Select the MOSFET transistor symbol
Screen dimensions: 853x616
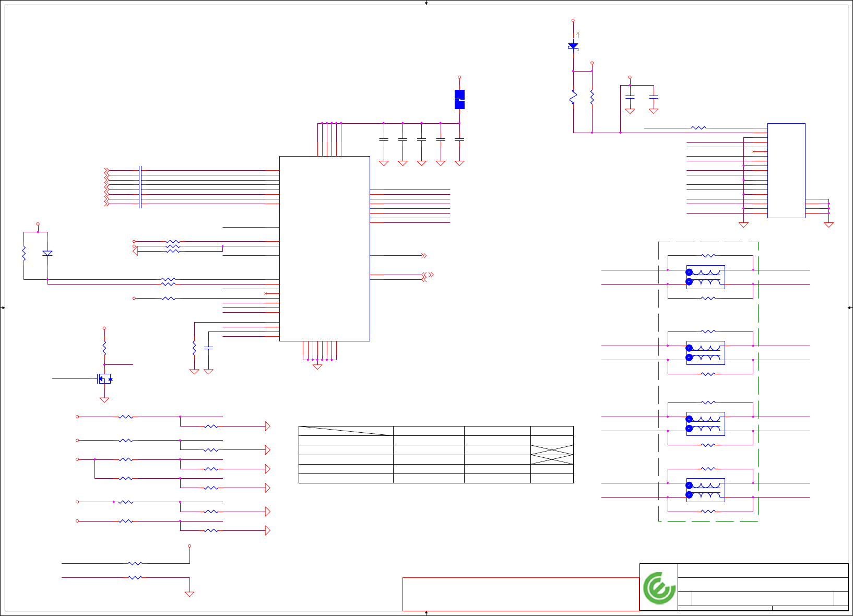coord(104,379)
